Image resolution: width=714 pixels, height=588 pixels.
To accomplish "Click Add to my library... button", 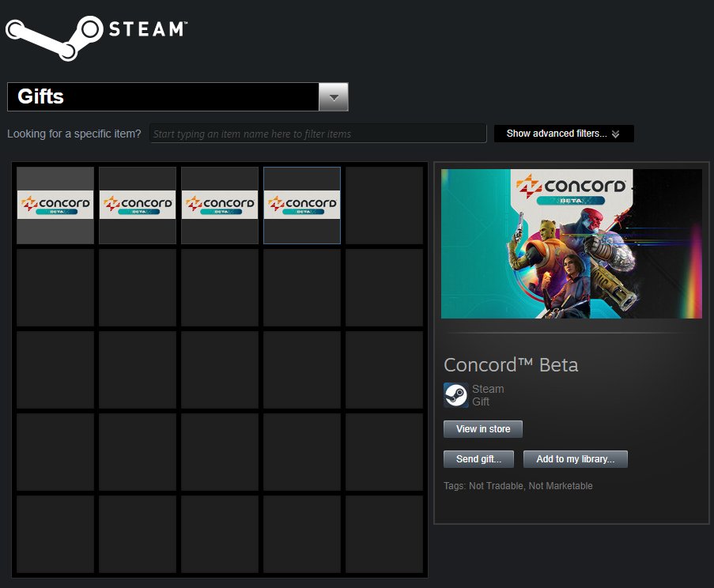I will point(576,459).
